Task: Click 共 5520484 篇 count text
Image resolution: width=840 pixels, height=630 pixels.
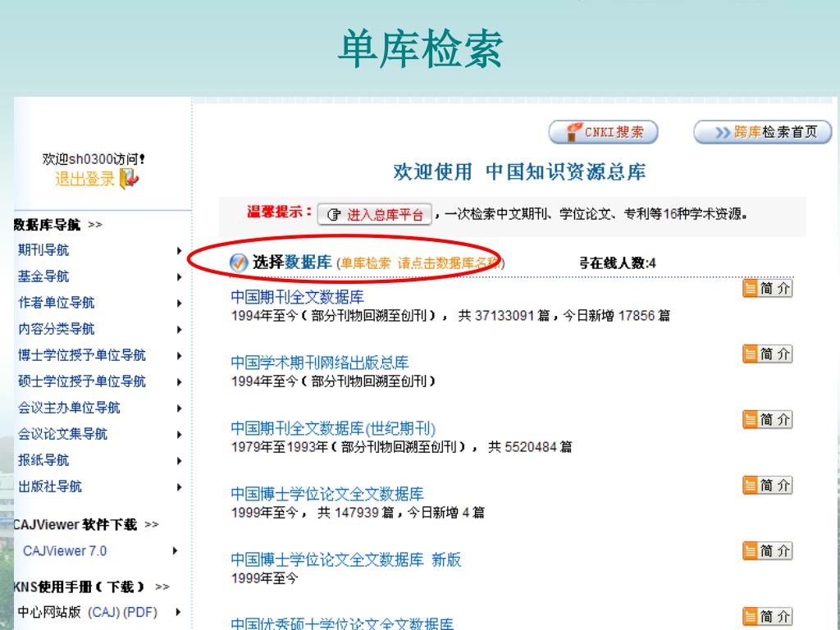Action: point(530,447)
